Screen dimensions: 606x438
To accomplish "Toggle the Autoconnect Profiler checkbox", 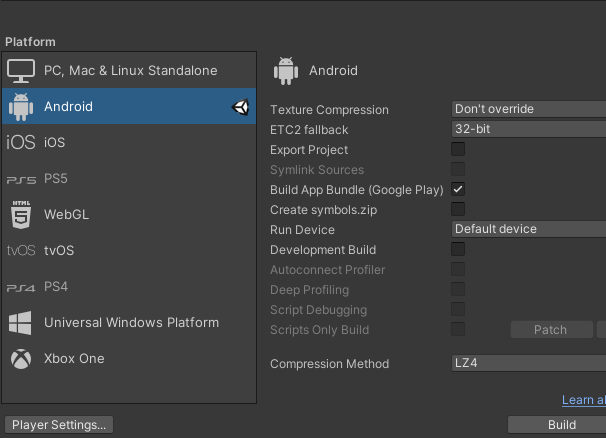I will (x=458, y=269).
